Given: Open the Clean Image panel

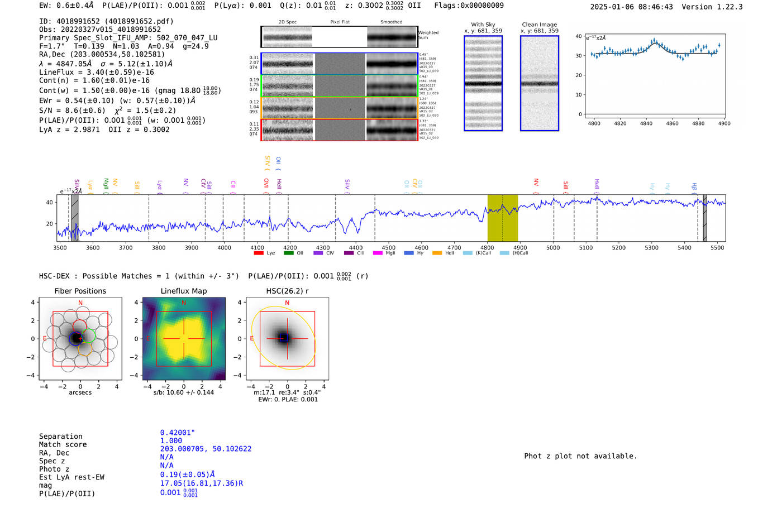Looking at the screenshot, I should [540, 83].
